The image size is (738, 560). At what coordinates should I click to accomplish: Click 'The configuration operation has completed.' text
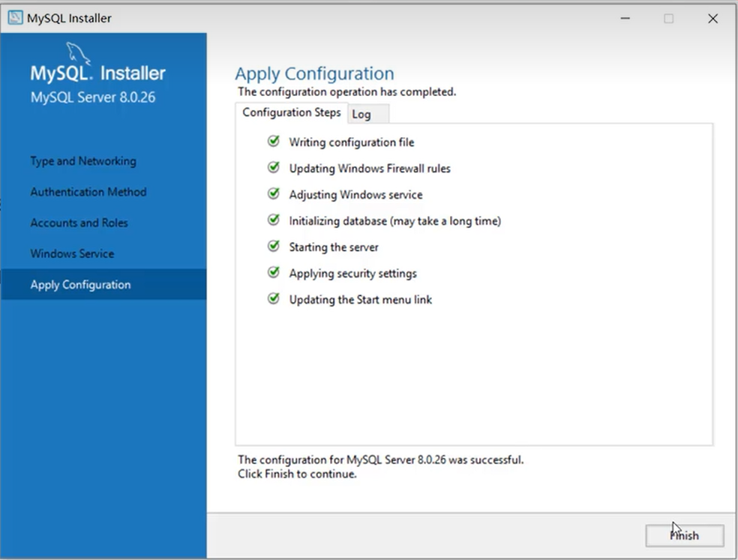[347, 91]
